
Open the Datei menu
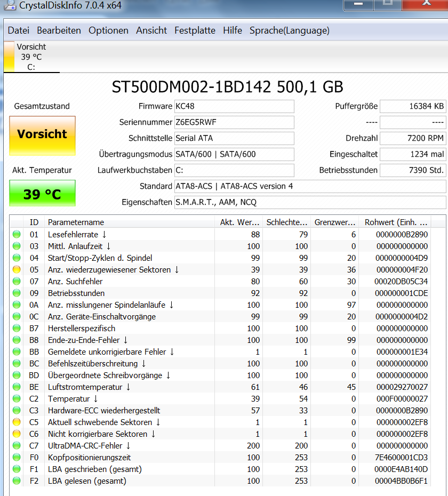click(x=18, y=31)
